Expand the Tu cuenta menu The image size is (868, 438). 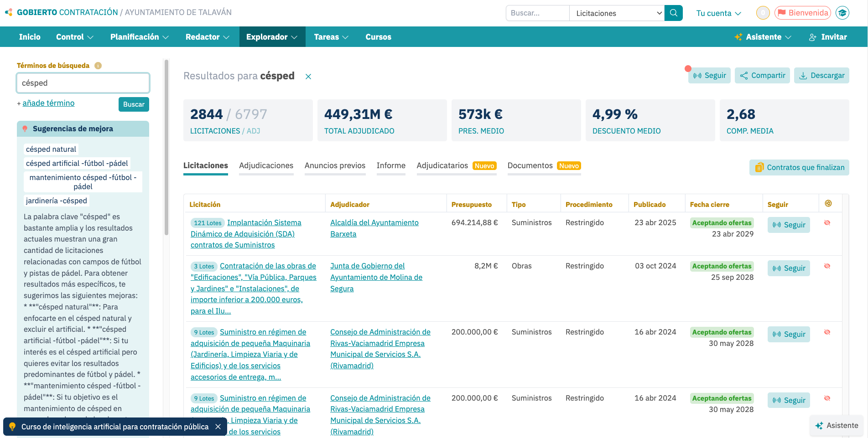pos(718,13)
